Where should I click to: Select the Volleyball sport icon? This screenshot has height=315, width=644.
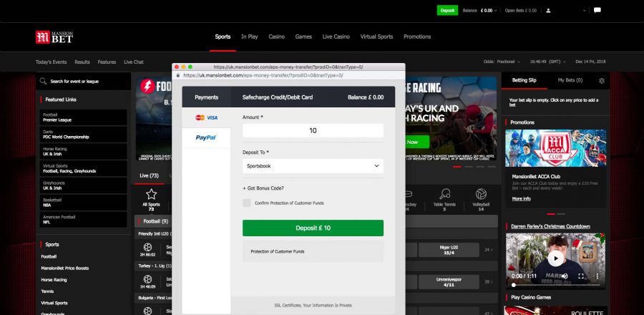[x=481, y=194]
